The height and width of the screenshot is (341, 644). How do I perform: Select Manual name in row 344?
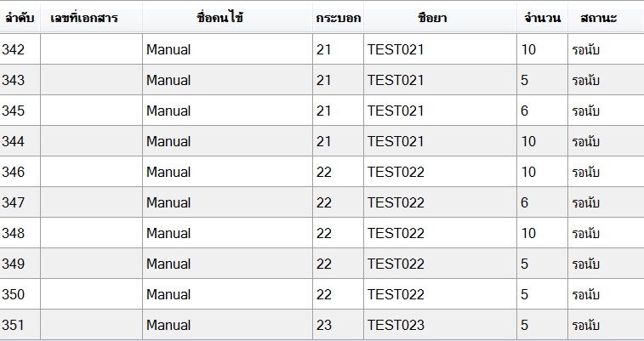pos(168,141)
